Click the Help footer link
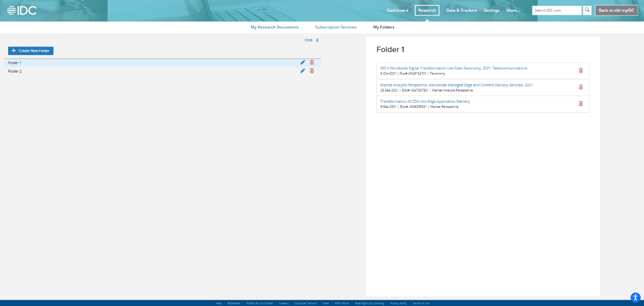The width and height of the screenshot is (644, 306). (x=219, y=303)
